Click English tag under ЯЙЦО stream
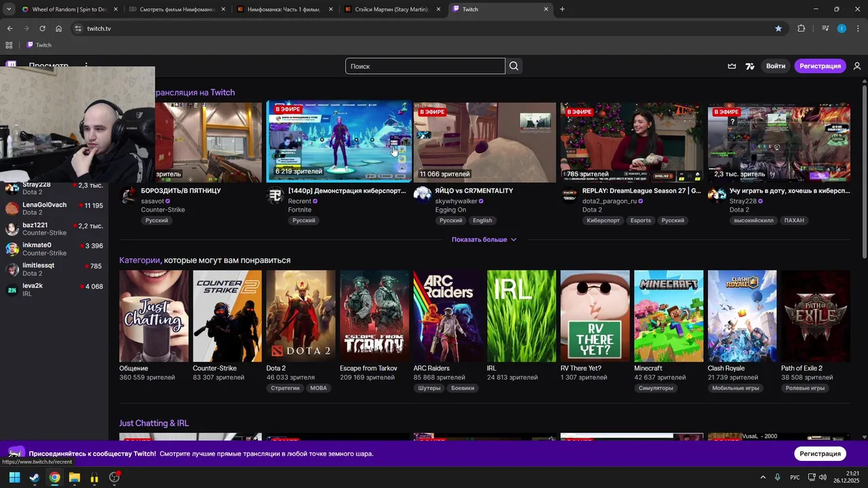The height and width of the screenshot is (488, 868). click(482, 220)
